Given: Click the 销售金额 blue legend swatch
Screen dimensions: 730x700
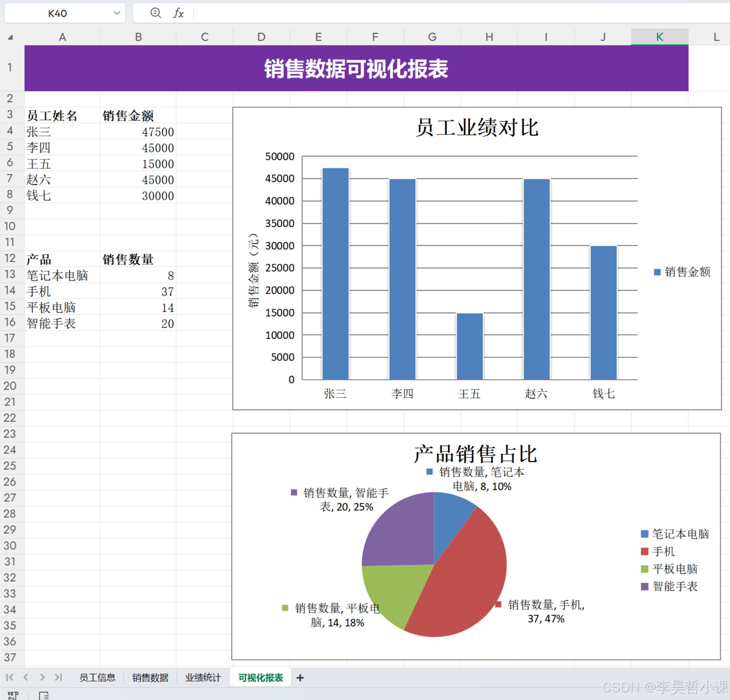Looking at the screenshot, I should [657, 272].
